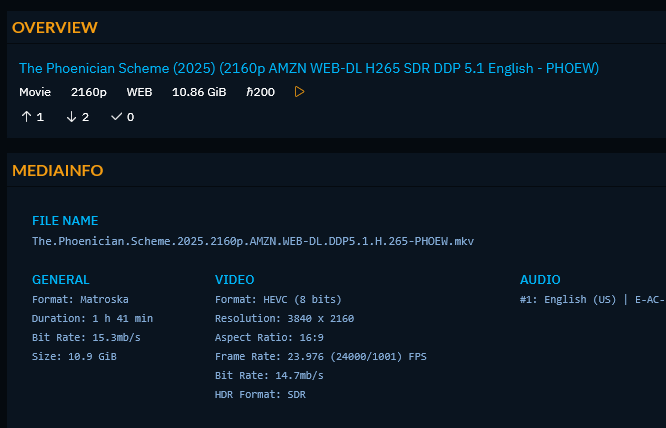666x428 pixels.
Task: Click the AUDIO column heading
Action: [x=540, y=280]
